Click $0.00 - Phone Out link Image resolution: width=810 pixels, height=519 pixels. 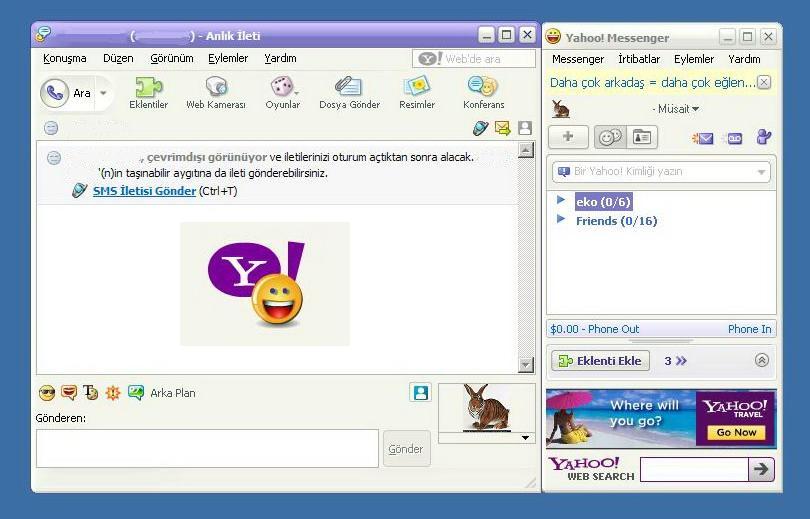pyautogui.click(x=595, y=329)
